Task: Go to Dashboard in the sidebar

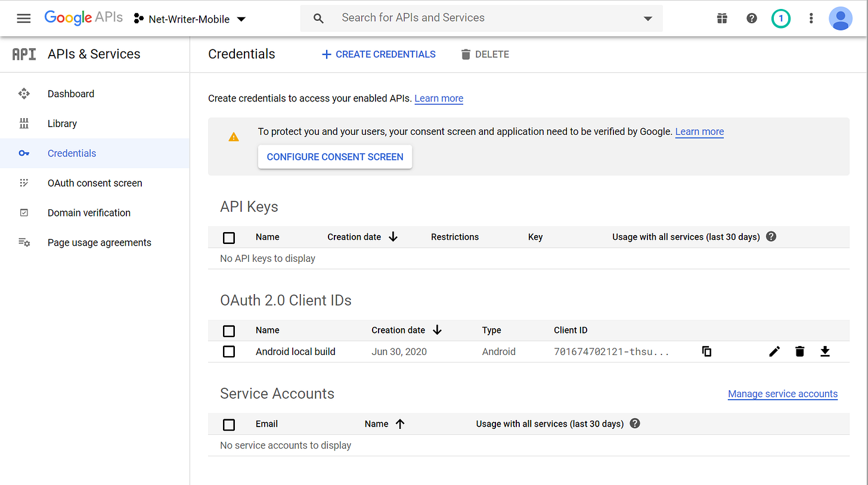Action: coord(71,94)
